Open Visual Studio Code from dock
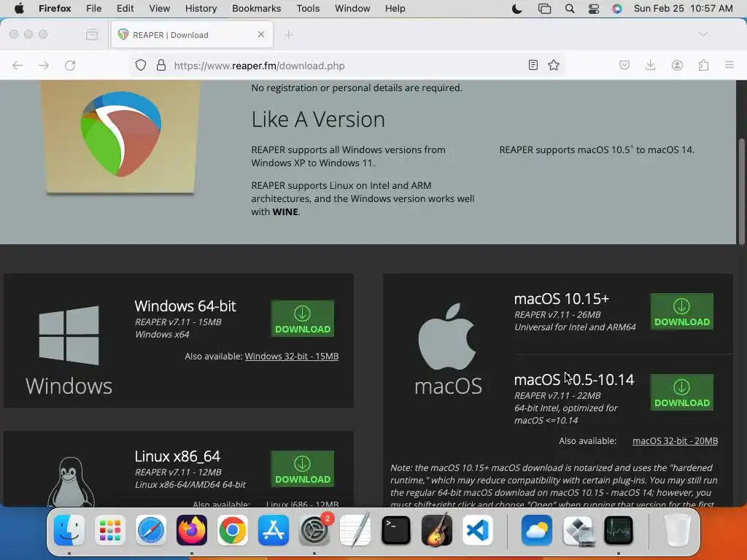747x560 pixels. coord(477,530)
